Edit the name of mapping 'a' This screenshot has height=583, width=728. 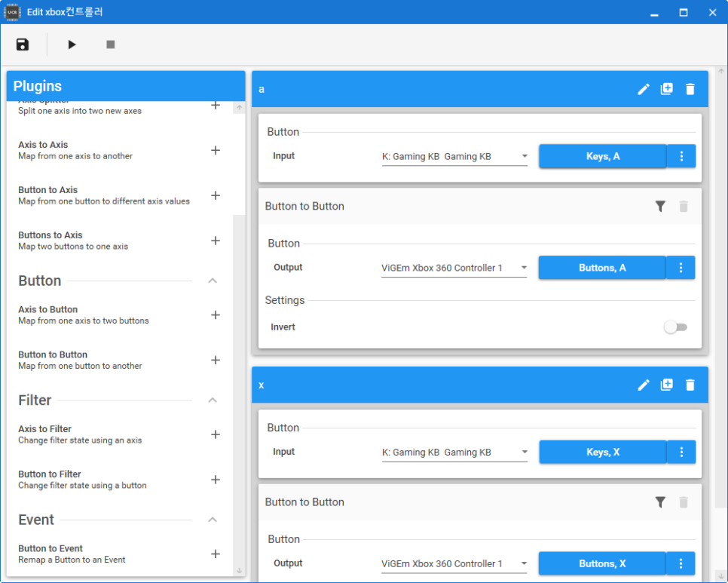[x=643, y=89]
